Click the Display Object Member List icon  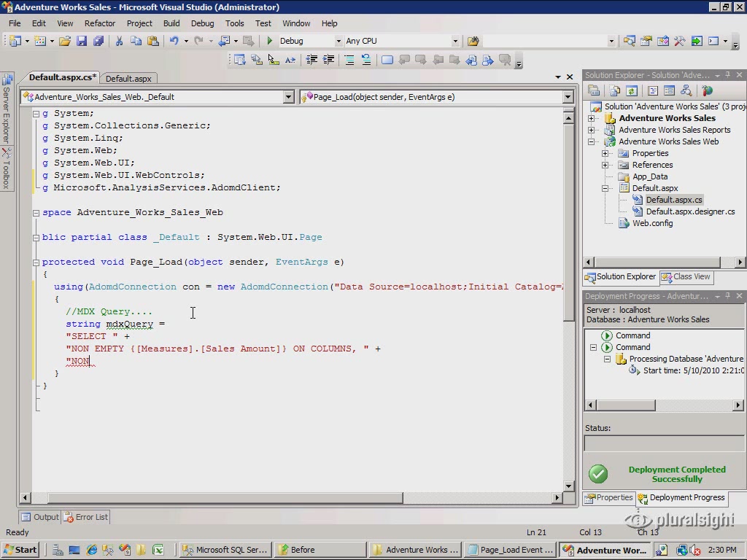point(239,60)
